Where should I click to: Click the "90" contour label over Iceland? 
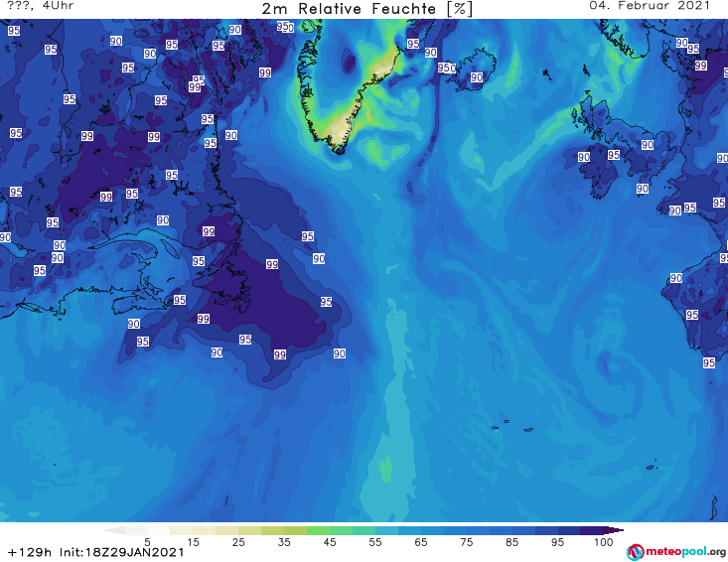coord(477,77)
